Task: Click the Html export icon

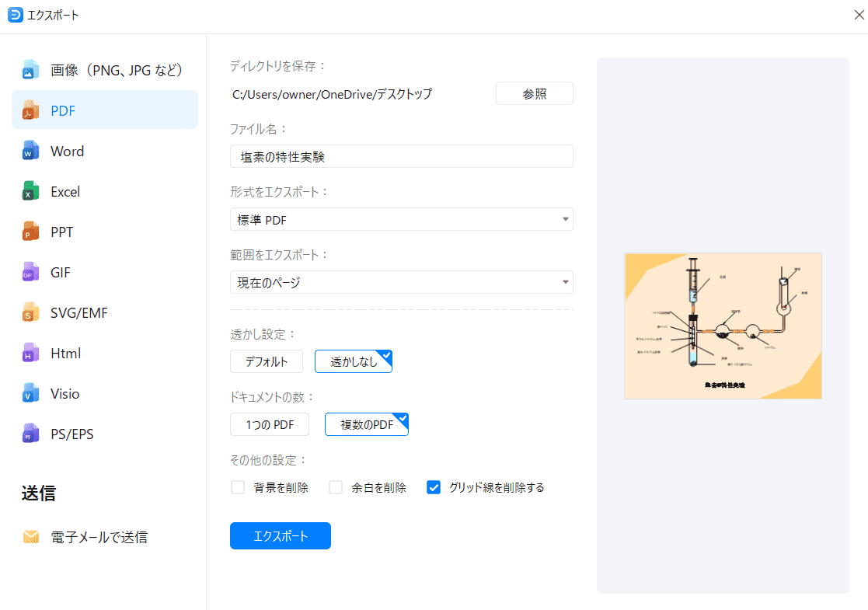Action: tap(31, 354)
